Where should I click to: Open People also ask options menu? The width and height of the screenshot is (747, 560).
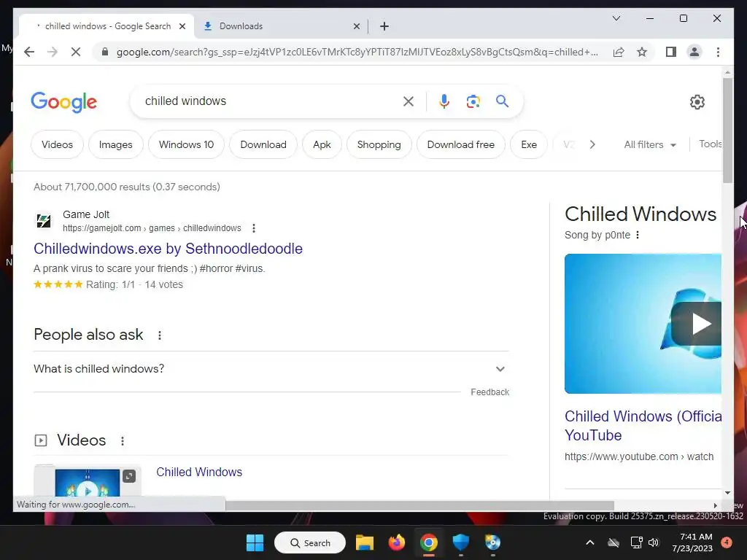(160, 335)
